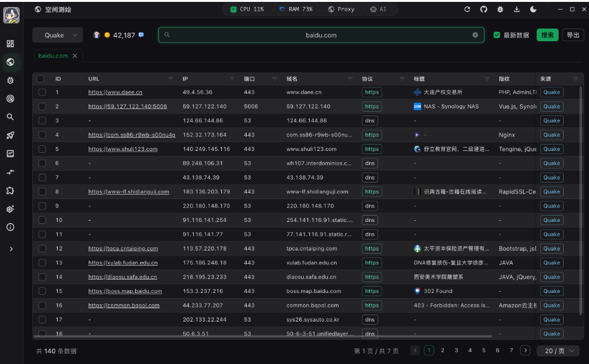Image resolution: width=589 pixels, height=364 pixels.
Task: Click the download icon in title bar
Action: (x=517, y=10)
